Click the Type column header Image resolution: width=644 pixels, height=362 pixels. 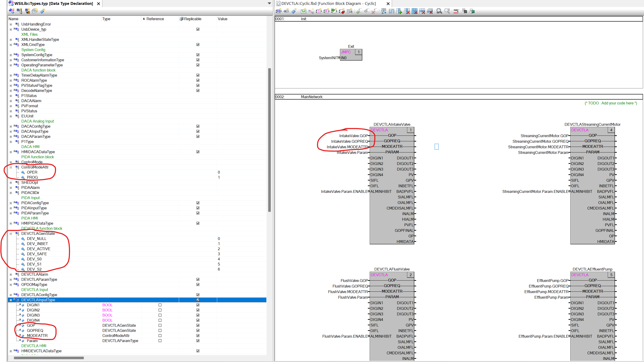point(106,19)
